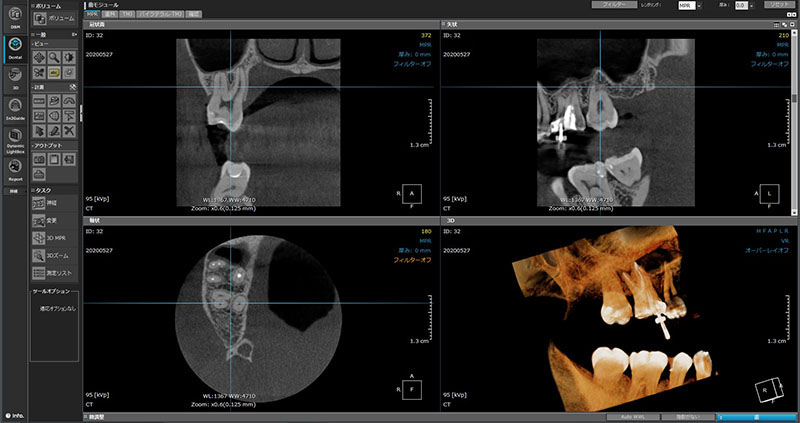The image size is (800, 423).
Task: Click the blue slider bar at bottom right
Action: pyautogui.click(x=756, y=417)
